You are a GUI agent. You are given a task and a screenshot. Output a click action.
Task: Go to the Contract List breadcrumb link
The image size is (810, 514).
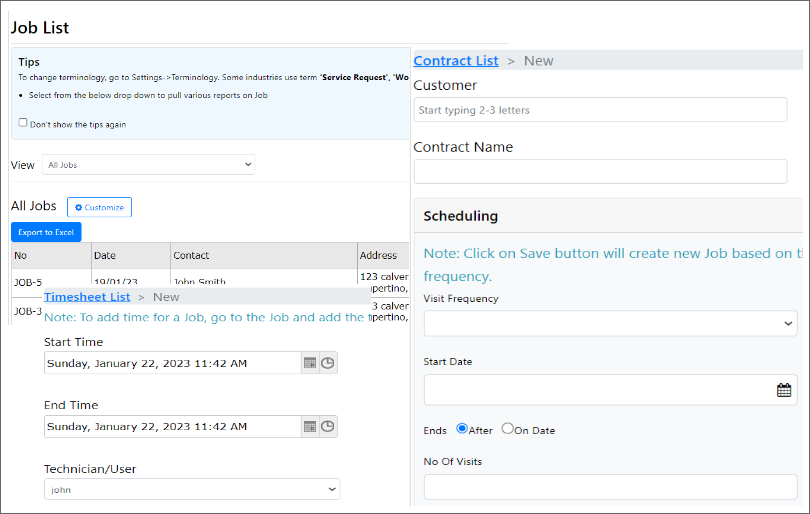click(456, 61)
